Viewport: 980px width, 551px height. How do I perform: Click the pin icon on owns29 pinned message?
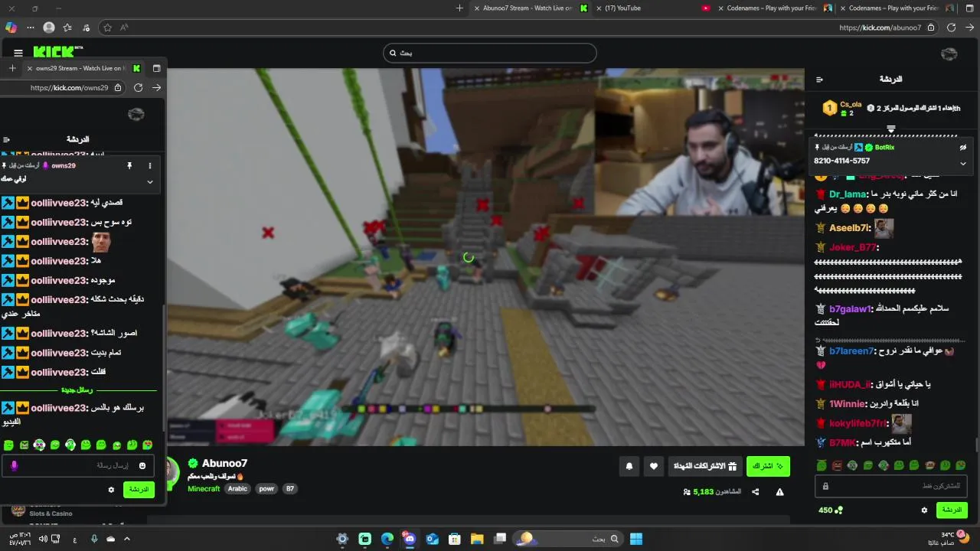[x=129, y=165]
